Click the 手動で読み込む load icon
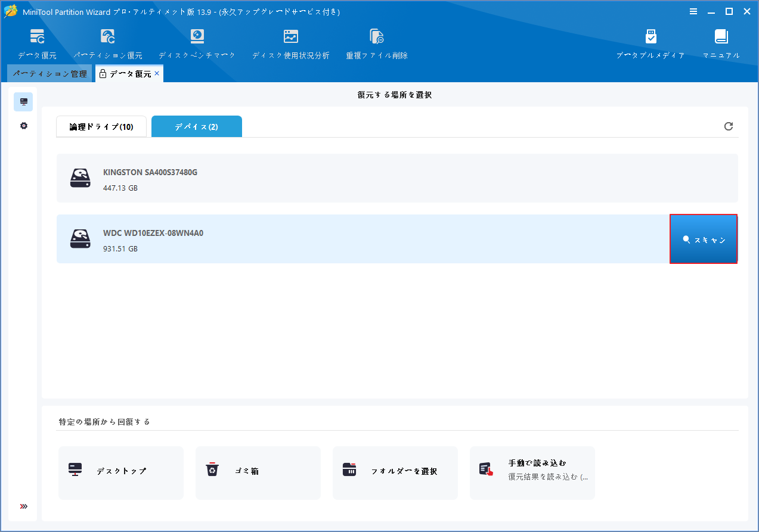The image size is (759, 532). [x=487, y=470]
